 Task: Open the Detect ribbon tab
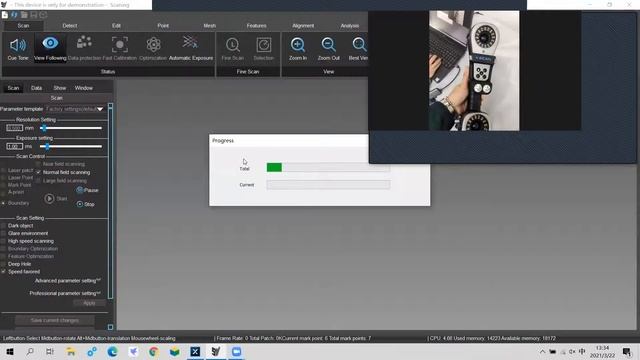70,25
